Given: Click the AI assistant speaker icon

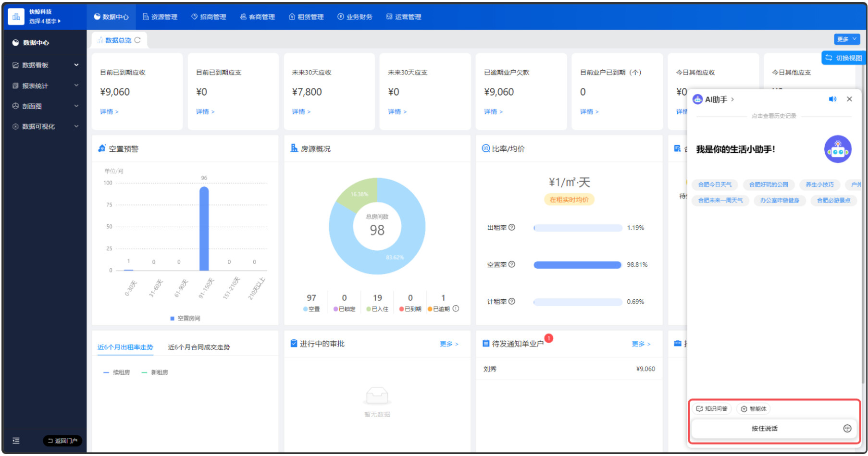Looking at the screenshot, I should coord(832,99).
